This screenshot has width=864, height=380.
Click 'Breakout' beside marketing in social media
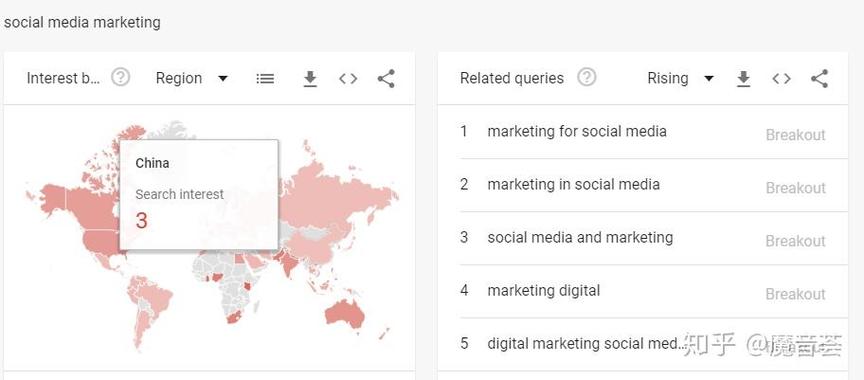795,188
